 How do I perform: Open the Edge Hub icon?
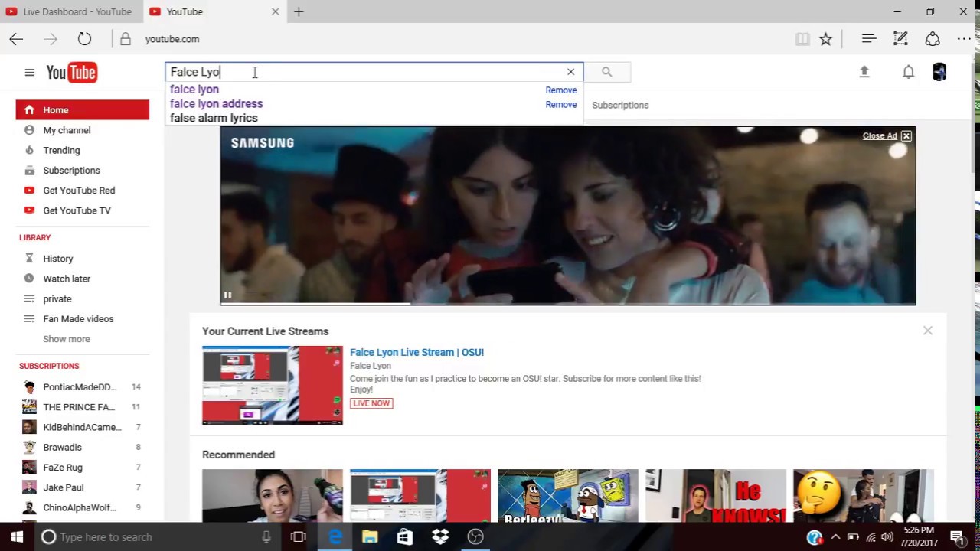868,39
